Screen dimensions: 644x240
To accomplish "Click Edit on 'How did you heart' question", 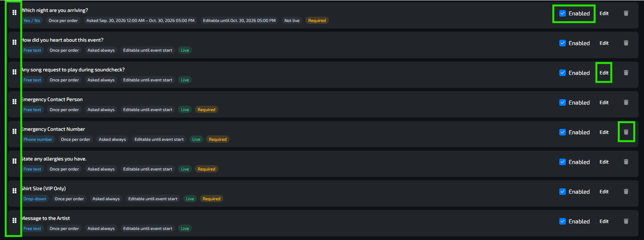I will [604, 43].
